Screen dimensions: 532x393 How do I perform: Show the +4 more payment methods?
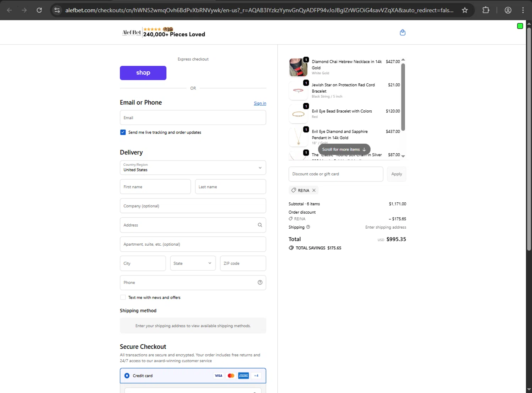[x=256, y=376]
